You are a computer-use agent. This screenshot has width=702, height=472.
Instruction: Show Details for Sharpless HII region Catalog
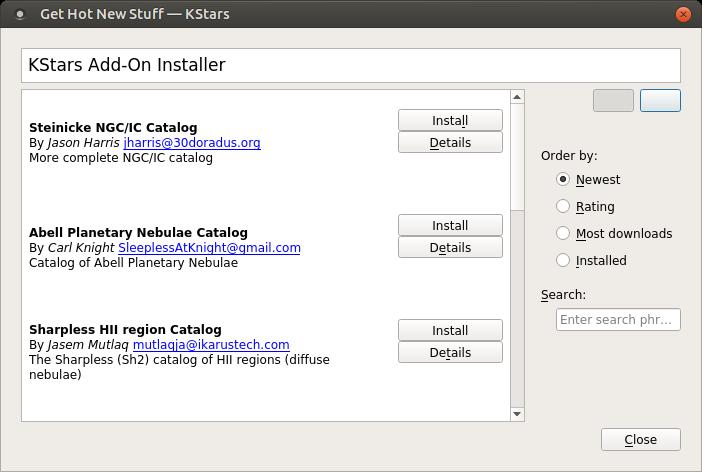(450, 353)
